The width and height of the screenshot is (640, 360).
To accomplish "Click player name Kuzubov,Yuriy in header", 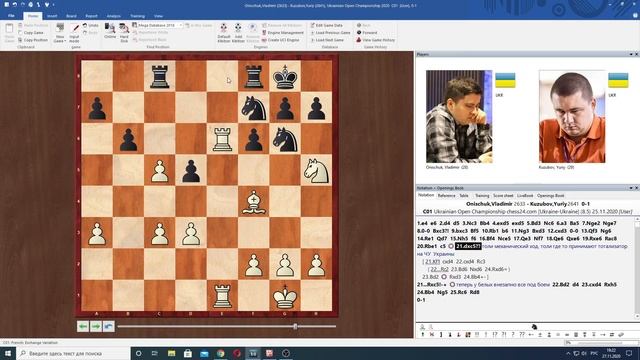I will pos(548,204).
